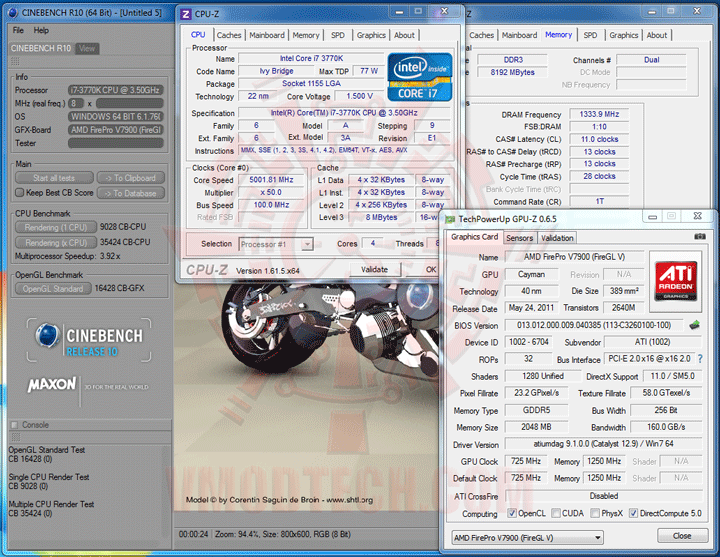
Task: Click the Multiple CPU Render Test console line
Action: click(x=51, y=504)
